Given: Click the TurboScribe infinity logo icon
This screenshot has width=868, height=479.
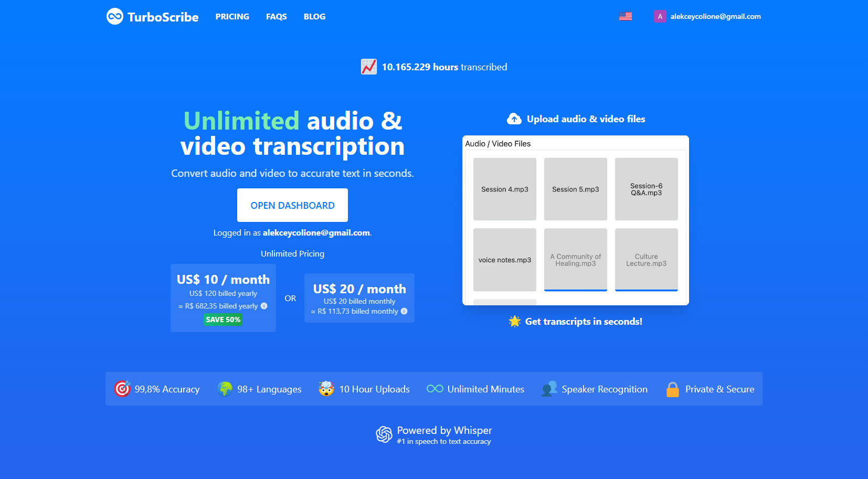Looking at the screenshot, I should point(115,16).
